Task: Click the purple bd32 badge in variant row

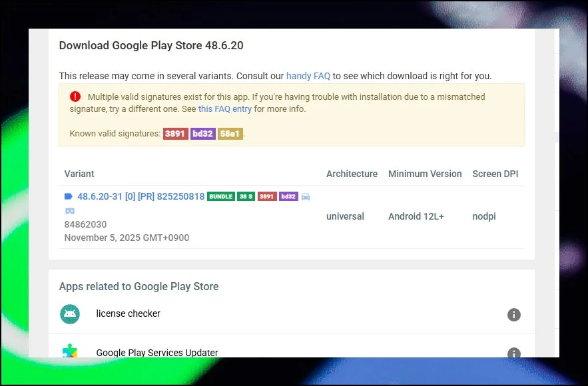Action: pos(288,196)
